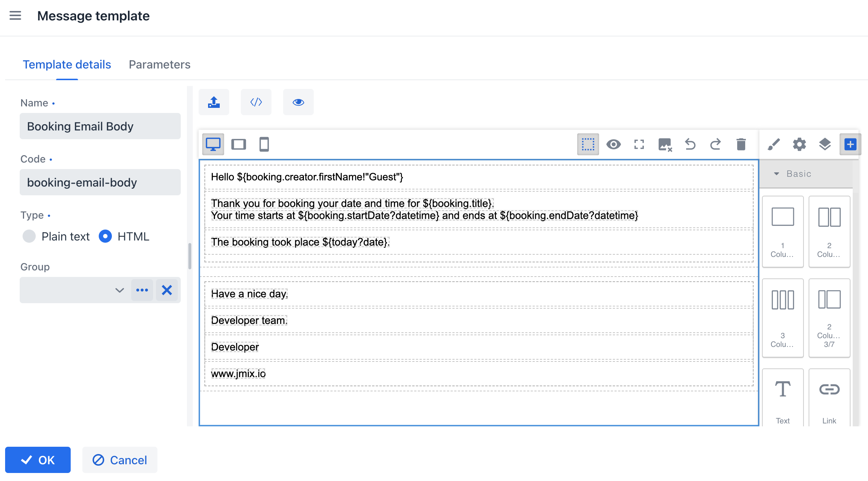This screenshot has height=481, width=868.
Task: Click the redo arrow in editor toolbar
Action: pyautogui.click(x=716, y=144)
